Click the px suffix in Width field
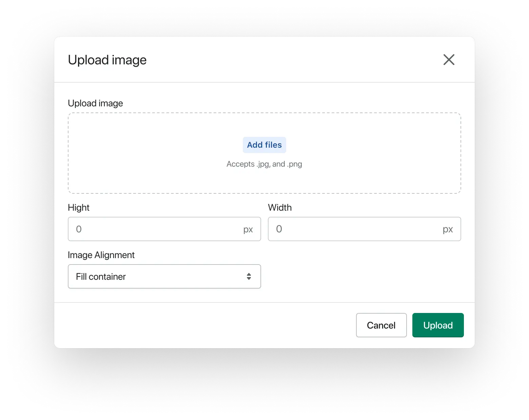529x420 pixels. coord(448,230)
